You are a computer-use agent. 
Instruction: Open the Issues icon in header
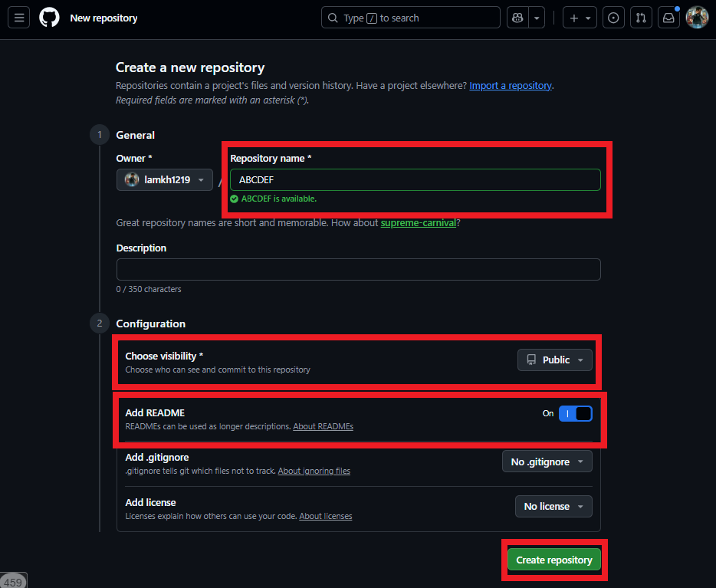pos(613,18)
